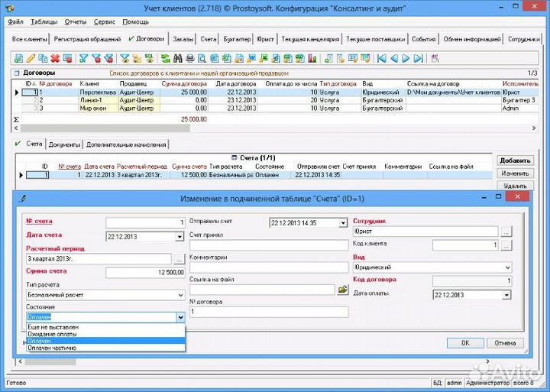Expand the Дата оплаты date picker
Viewport: 550px width, 392px height.
tap(507, 294)
